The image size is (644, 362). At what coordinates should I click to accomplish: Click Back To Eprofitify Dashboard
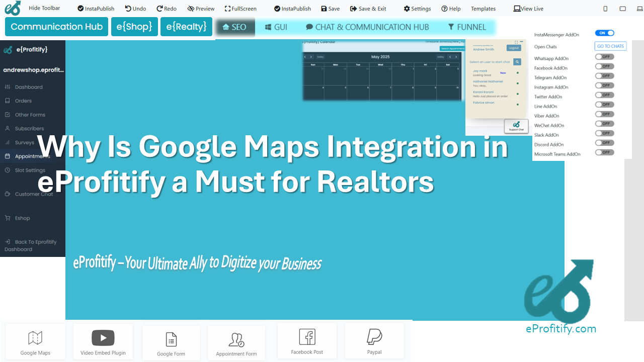(31, 245)
